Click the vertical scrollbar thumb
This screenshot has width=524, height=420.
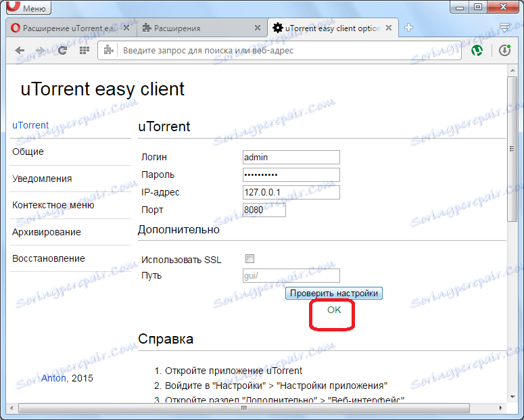pyautogui.click(x=512, y=149)
